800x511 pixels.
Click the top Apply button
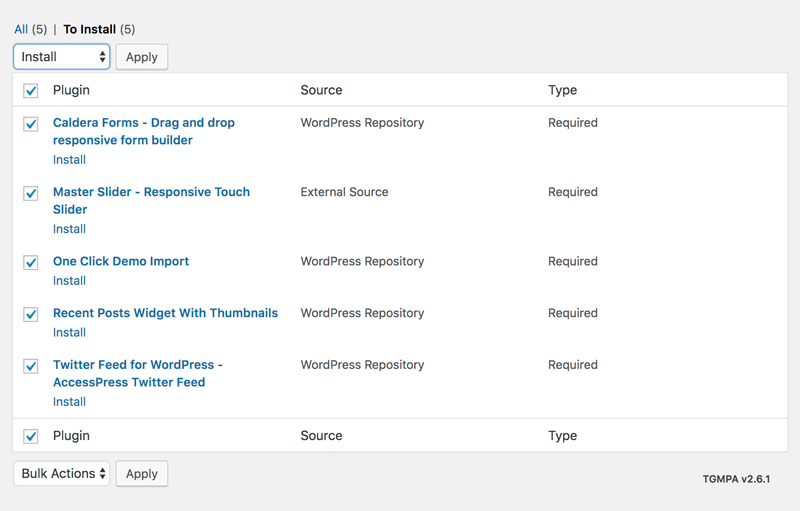142,57
